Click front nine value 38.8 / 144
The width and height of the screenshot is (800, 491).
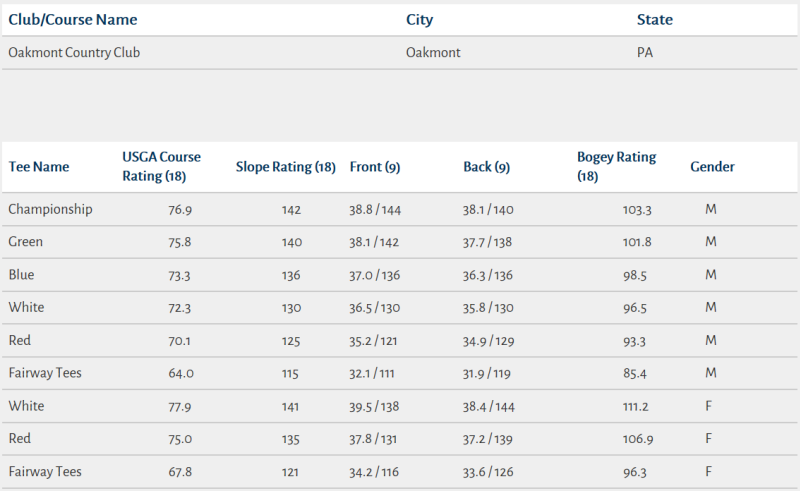click(x=375, y=210)
